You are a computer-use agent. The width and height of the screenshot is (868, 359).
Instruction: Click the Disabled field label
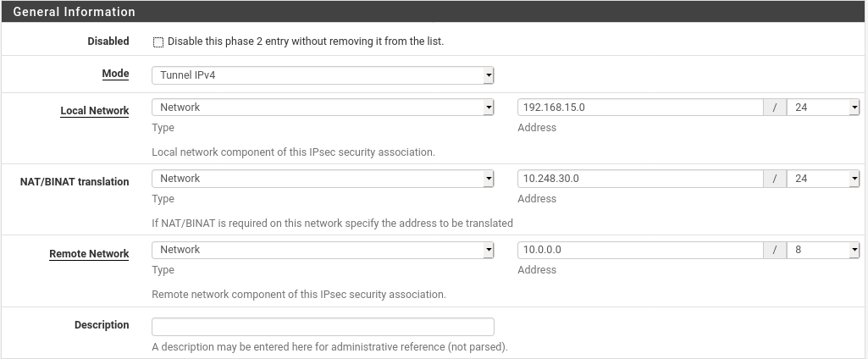[x=108, y=41]
